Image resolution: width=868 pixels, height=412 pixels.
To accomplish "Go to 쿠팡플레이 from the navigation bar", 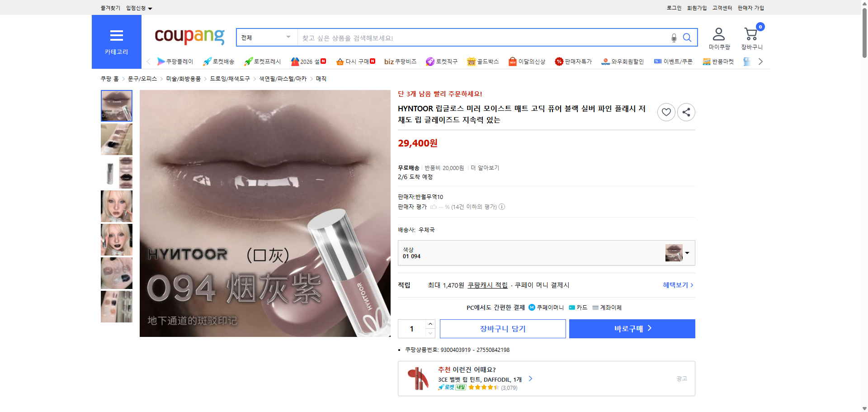I will [175, 61].
